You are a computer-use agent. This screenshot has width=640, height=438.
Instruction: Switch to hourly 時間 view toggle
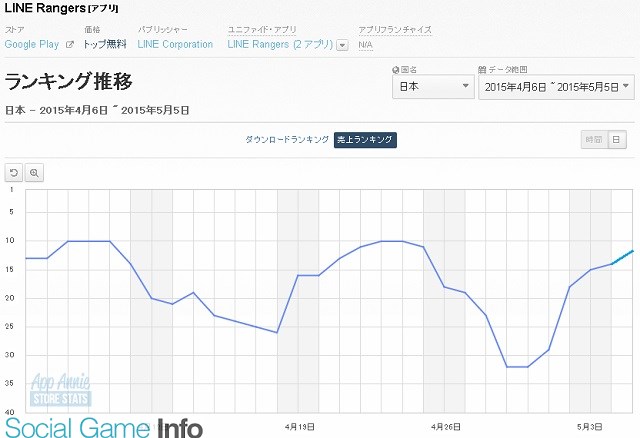tap(594, 140)
